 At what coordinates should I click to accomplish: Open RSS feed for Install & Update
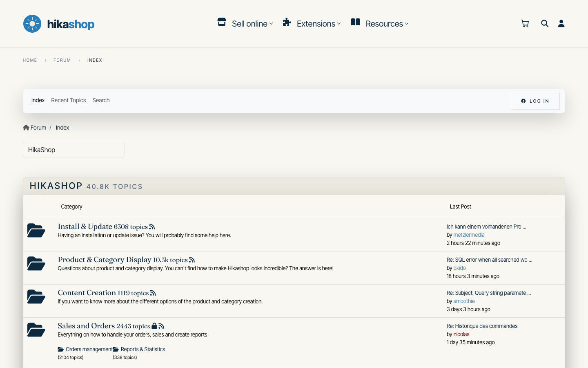coord(152,227)
